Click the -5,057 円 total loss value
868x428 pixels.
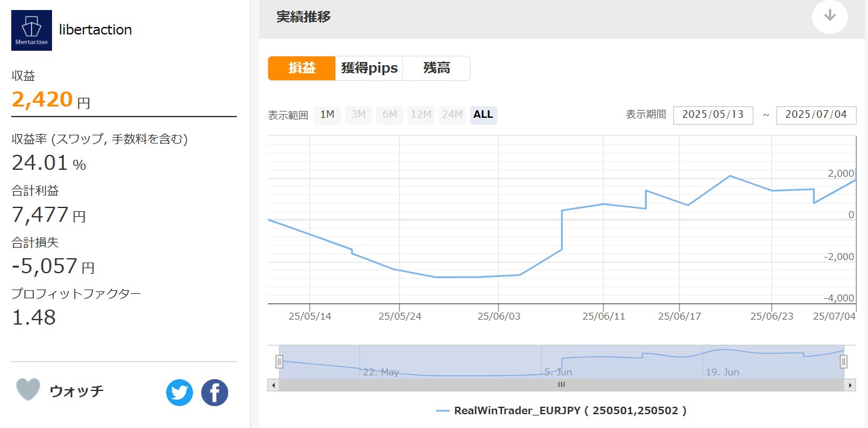(x=53, y=266)
